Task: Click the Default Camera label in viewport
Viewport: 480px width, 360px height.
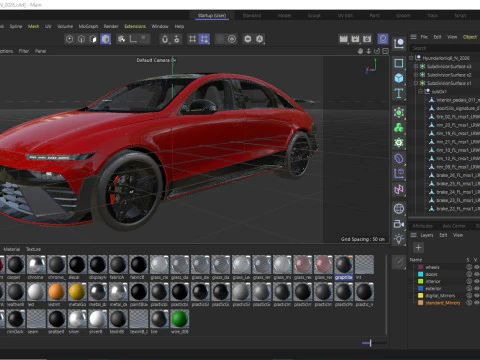Action: [x=153, y=60]
